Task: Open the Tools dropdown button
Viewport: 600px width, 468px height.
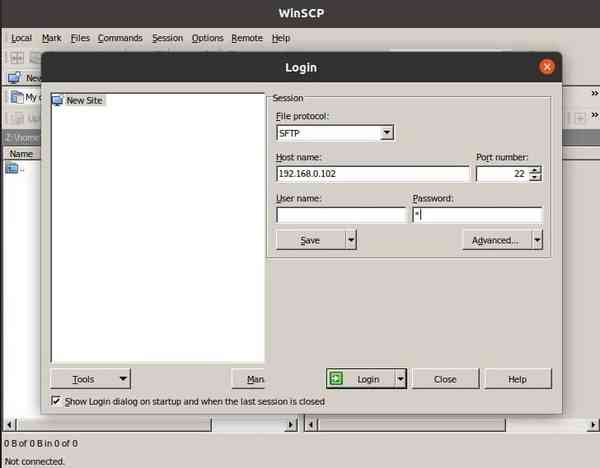Action: pyautogui.click(x=90, y=379)
